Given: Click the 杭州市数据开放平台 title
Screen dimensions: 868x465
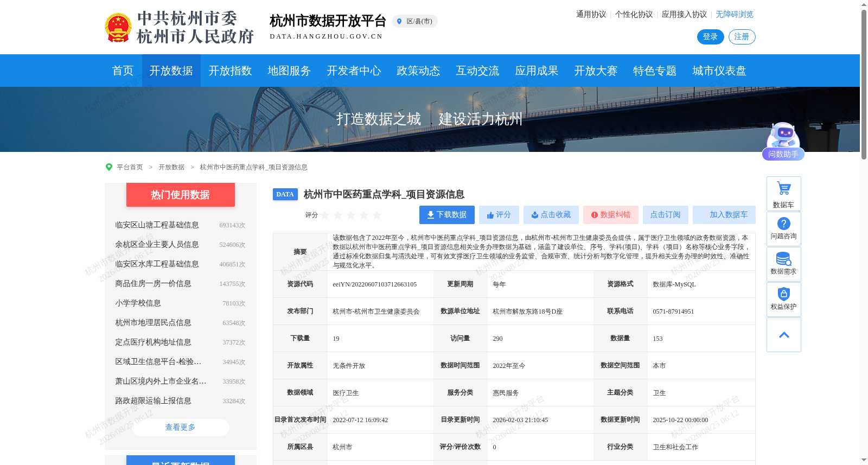Looking at the screenshot, I should pos(328,21).
